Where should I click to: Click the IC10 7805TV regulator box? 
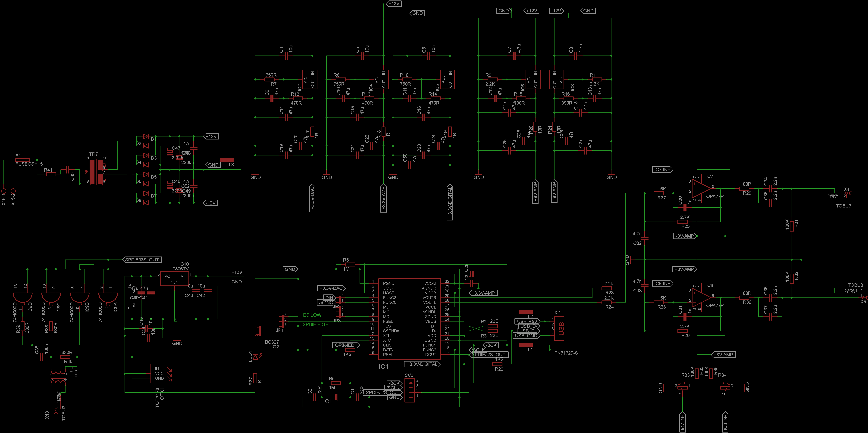tap(174, 279)
